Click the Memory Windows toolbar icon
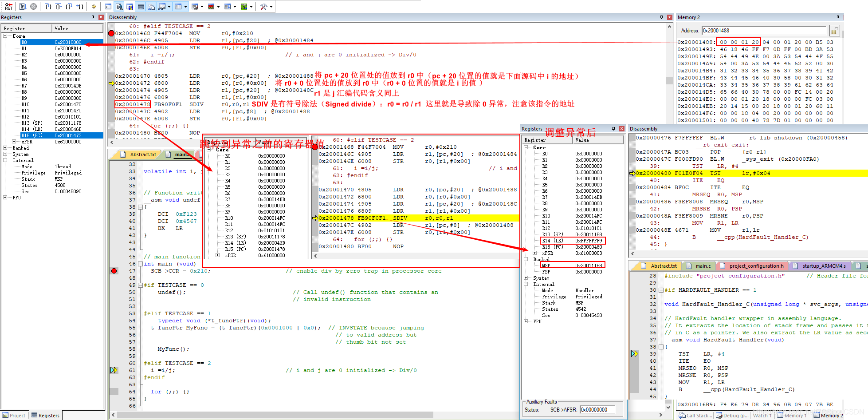Screen dimensions: 868x420 (178, 7)
